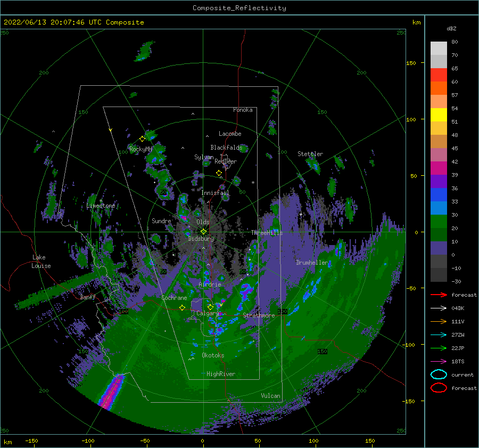Select the orange 57-60 dBZ swatch
479x448 pixels.
click(439, 88)
